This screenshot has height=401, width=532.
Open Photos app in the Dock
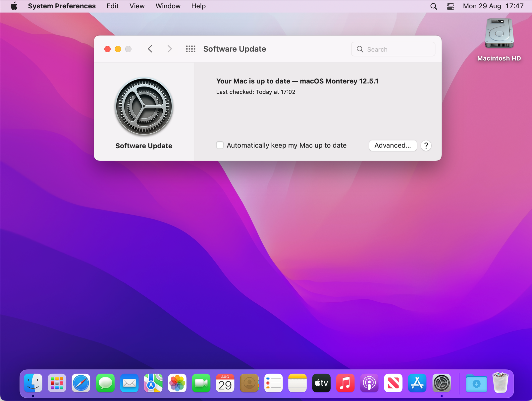click(177, 383)
